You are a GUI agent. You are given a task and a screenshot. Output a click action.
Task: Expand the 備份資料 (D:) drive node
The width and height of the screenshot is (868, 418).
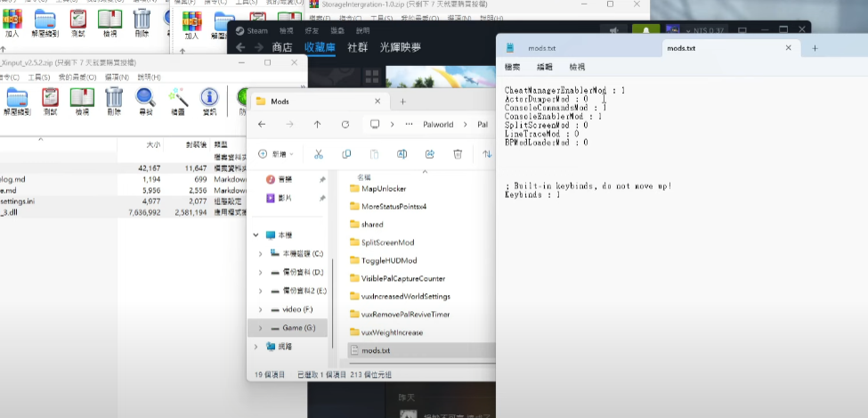click(x=261, y=273)
